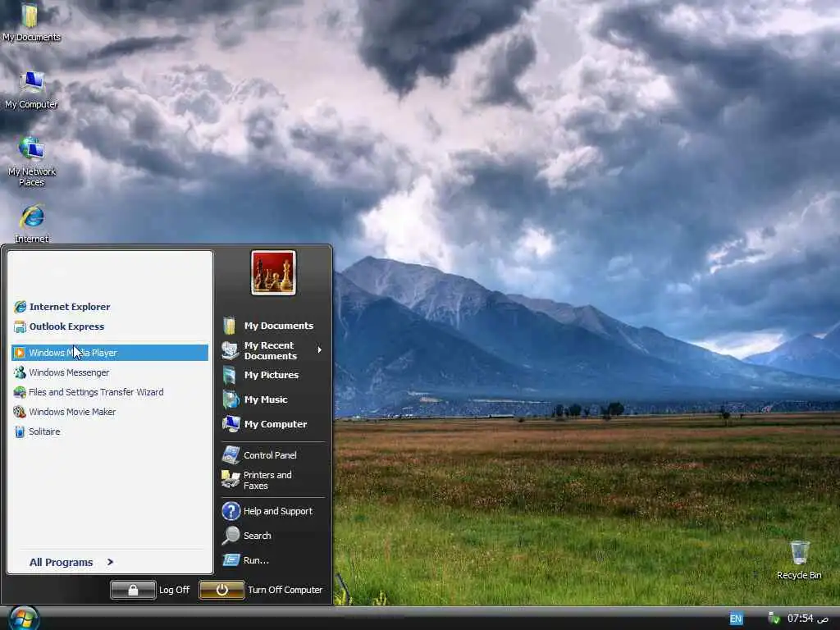Click the Control Panel icon
The image size is (840, 630).
coord(231,454)
